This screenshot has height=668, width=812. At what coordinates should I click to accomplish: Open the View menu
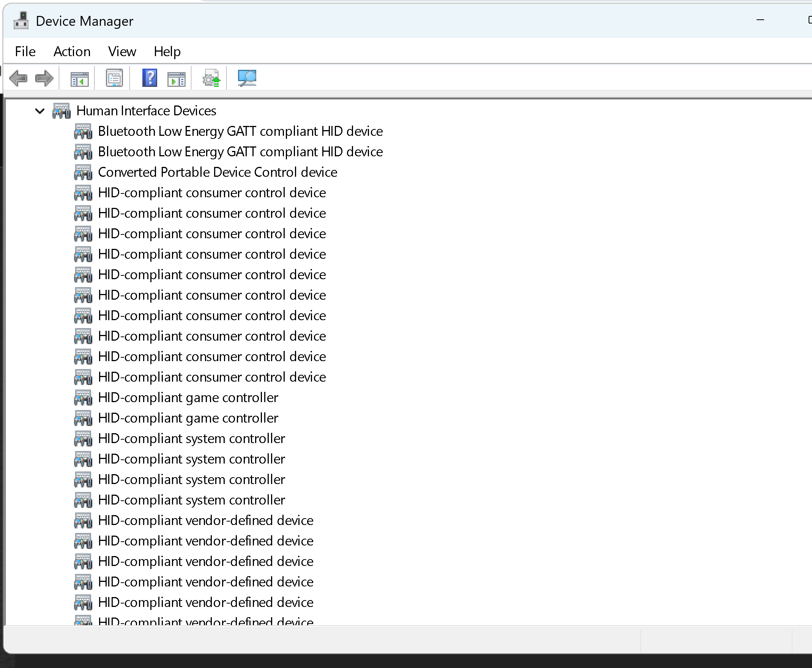[x=121, y=51]
